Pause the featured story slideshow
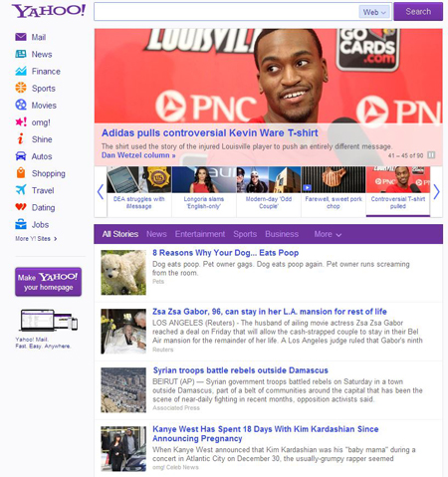Screen dimensions: 448x477 click(431, 155)
